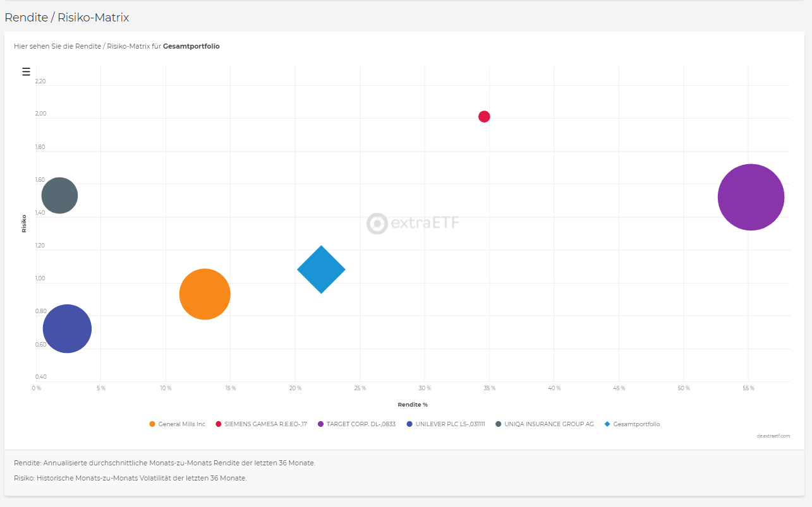Viewport: 812px width, 507px height.
Task: Click the '55 %' x-axis tick label
Action: (748, 388)
